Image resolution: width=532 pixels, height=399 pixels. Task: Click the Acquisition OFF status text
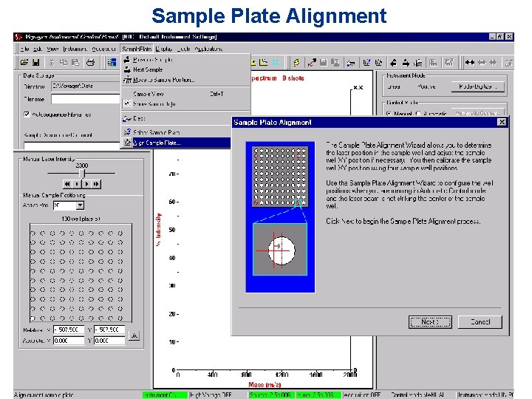(362, 395)
